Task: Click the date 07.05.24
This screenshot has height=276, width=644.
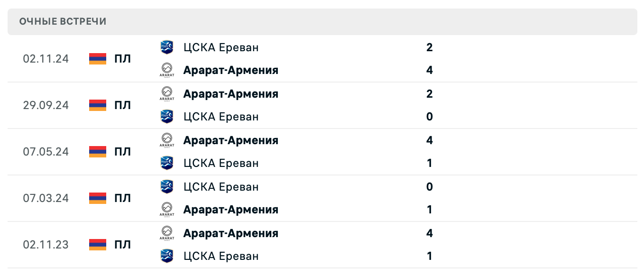Action: coord(46,151)
